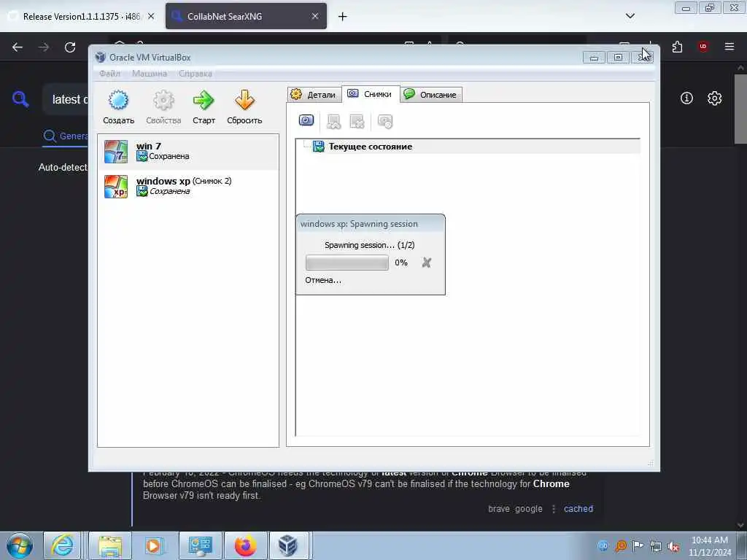Click the VirtualBox taskbar button
The height and width of the screenshot is (560, 747).
coord(287,545)
